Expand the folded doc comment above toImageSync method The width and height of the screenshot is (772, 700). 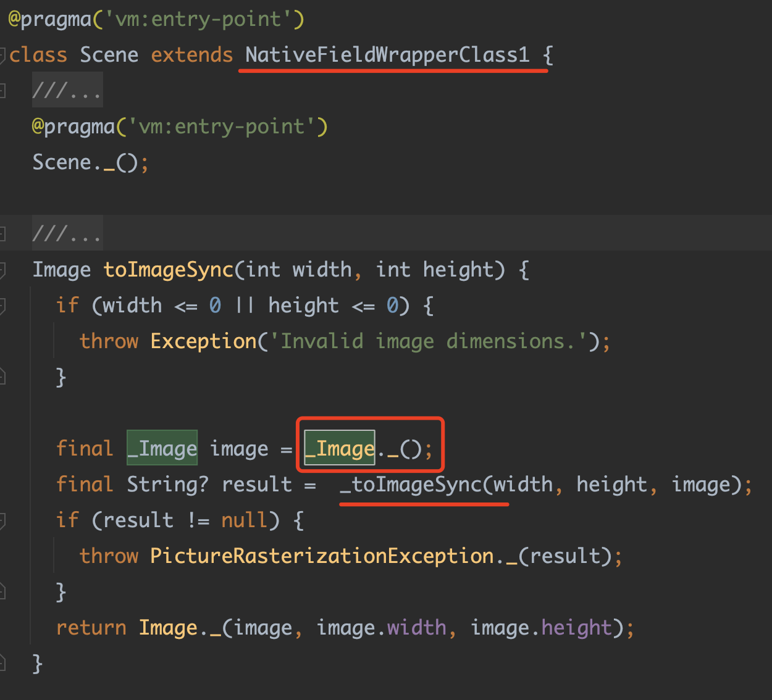coord(67,234)
